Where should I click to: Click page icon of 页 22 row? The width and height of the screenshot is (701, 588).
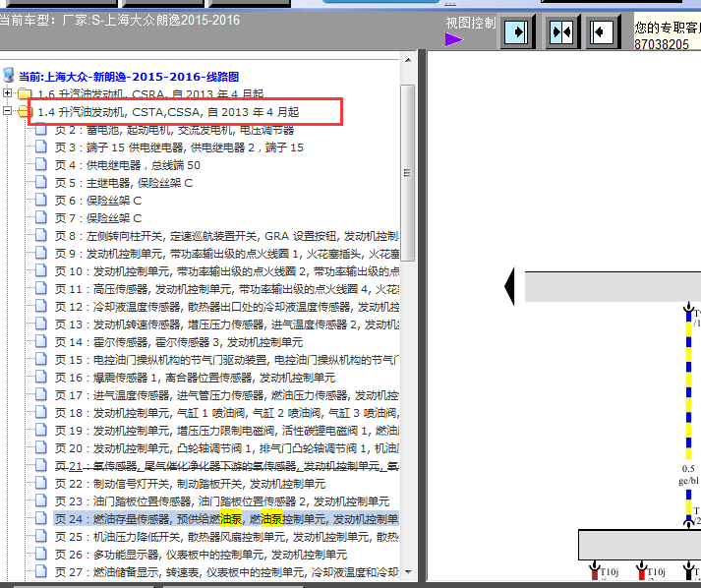(40, 483)
